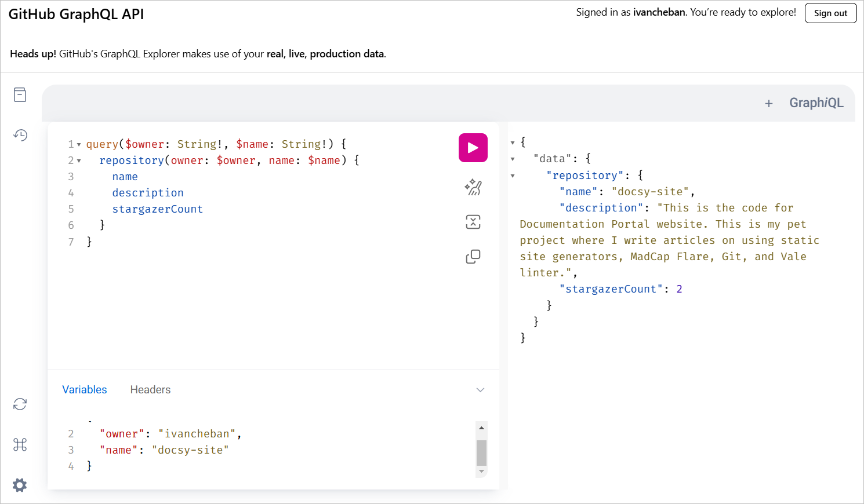864x504 pixels.
Task: Click the Sign out button
Action: pos(830,13)
